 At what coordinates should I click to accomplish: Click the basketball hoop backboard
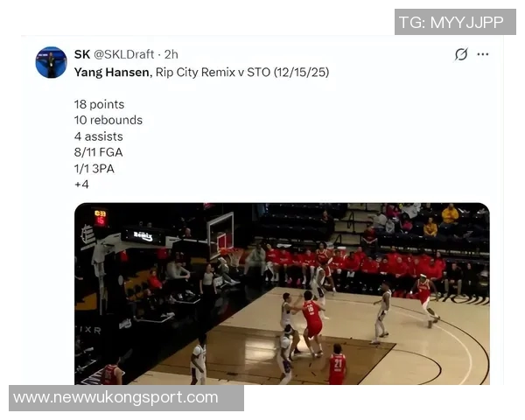tap(220, 235)
